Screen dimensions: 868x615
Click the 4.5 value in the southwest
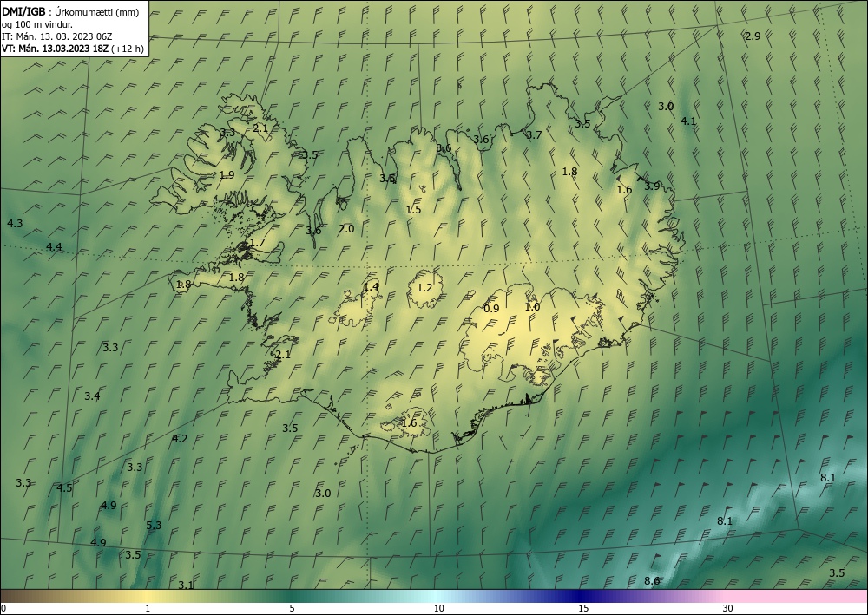pyautogui.click(x=65, y=487)
